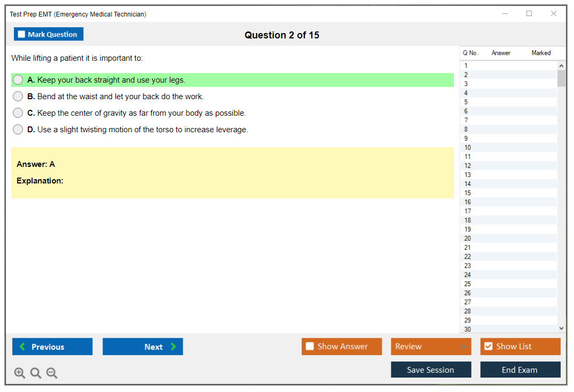Click the reset zoom magnifier icon
The width and height of the screenshot is (574, 392).
36,373
